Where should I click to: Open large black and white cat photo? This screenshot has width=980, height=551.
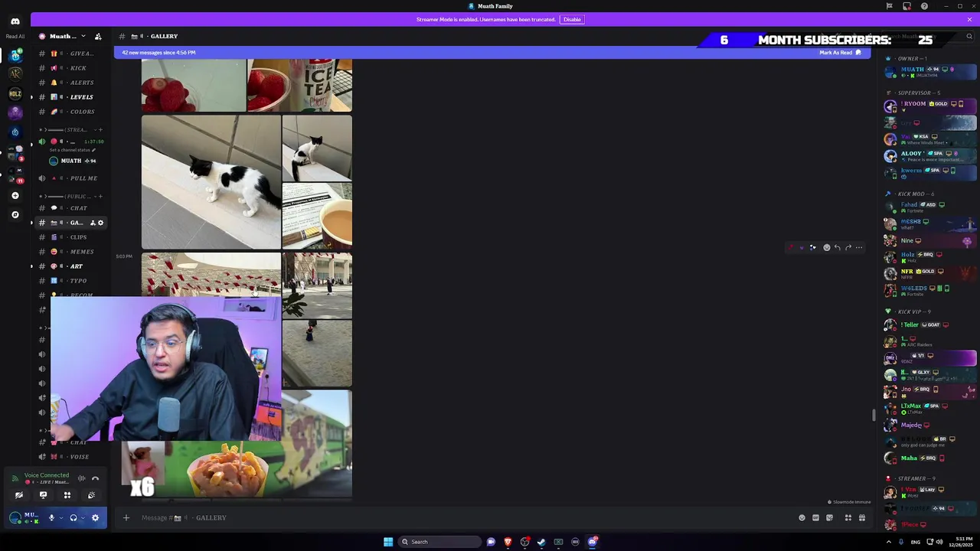(211, 182)
